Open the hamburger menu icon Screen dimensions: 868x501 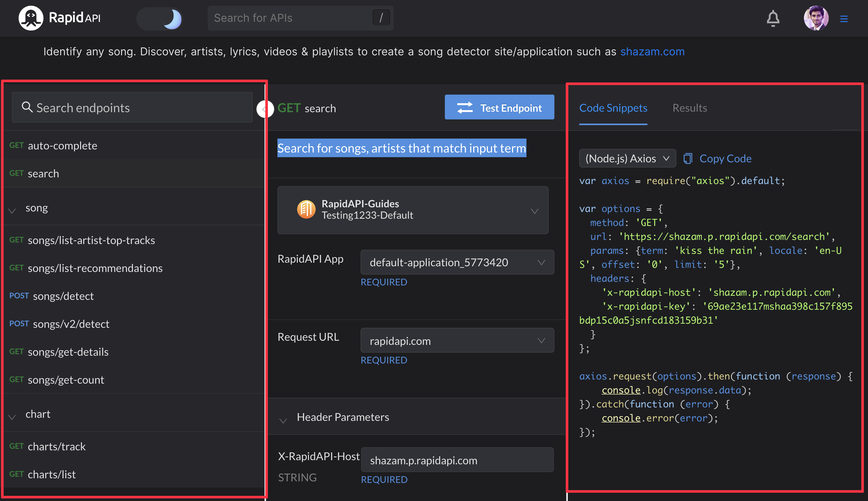tap(844, 19)
